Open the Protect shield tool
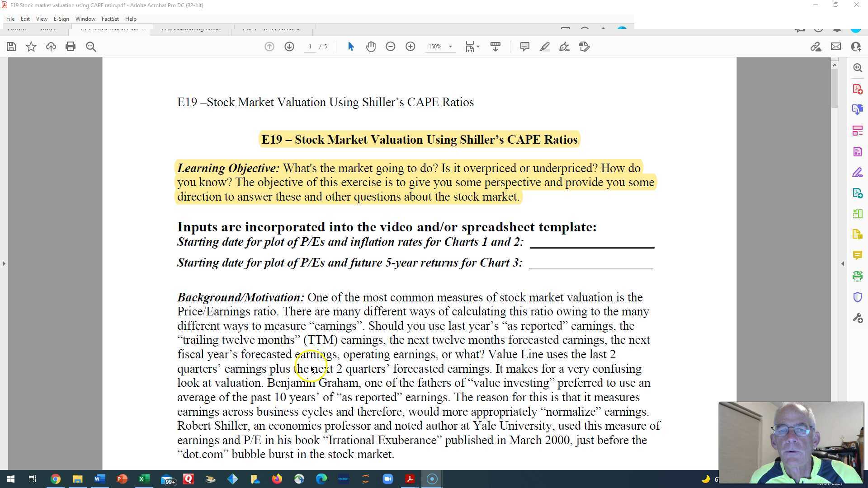 [858, 297]
